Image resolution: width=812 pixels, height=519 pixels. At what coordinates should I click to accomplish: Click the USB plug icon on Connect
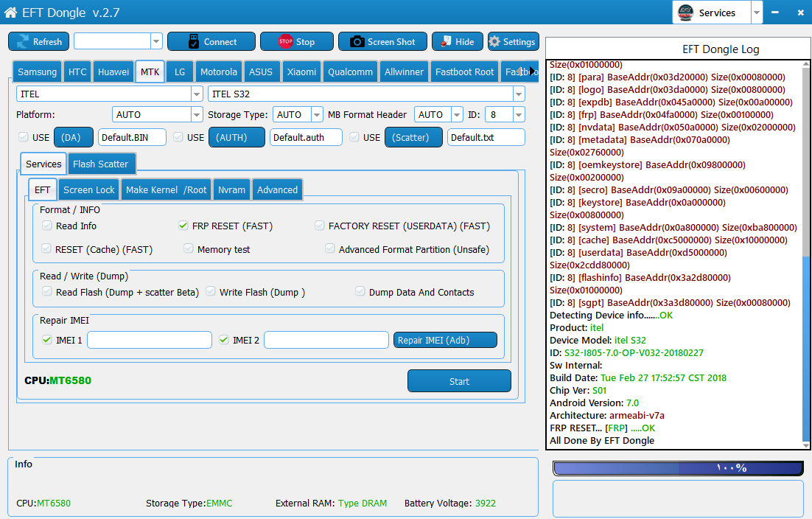click(194, 41)
